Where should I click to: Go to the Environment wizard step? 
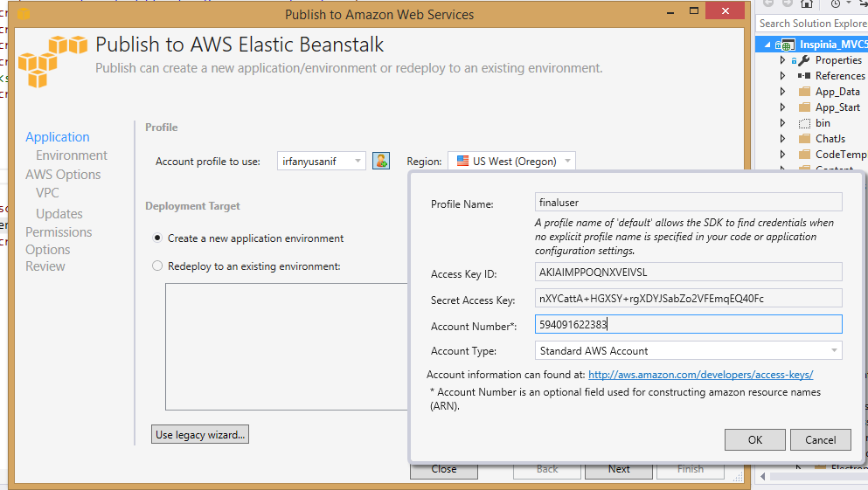[72, 155]
